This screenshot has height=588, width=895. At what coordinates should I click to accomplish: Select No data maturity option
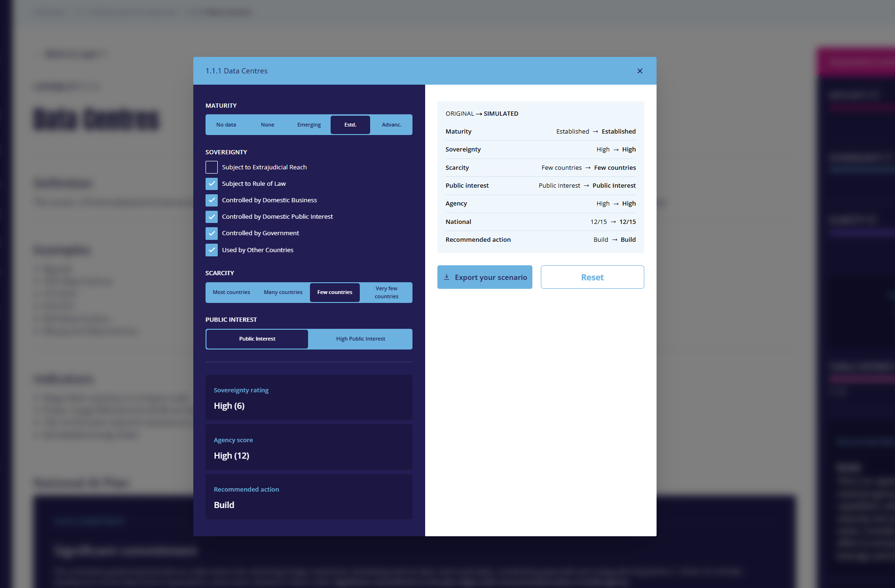coord(226,125)
